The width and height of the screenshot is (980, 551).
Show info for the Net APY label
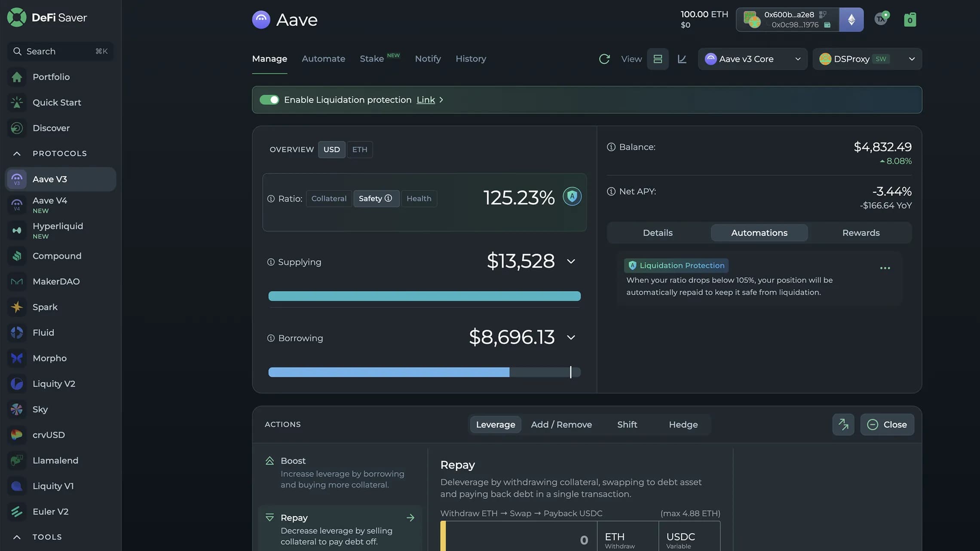click(611, 192)
